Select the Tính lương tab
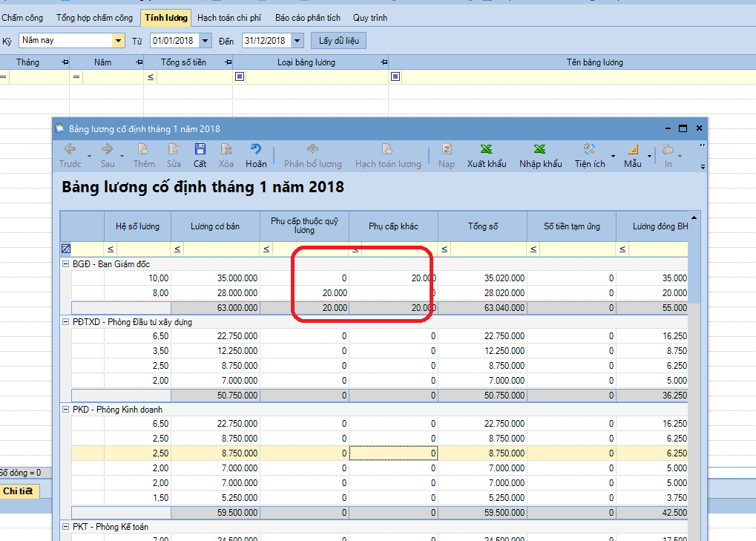Image resolution: width=756 pixels, height=541 pixels. pyautogui.click(x=166, y=18)
